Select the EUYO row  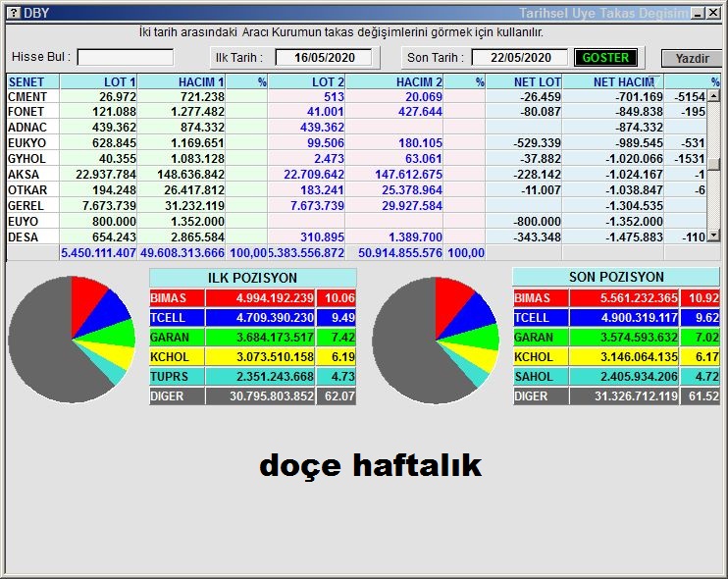click(x=356, y=222)
